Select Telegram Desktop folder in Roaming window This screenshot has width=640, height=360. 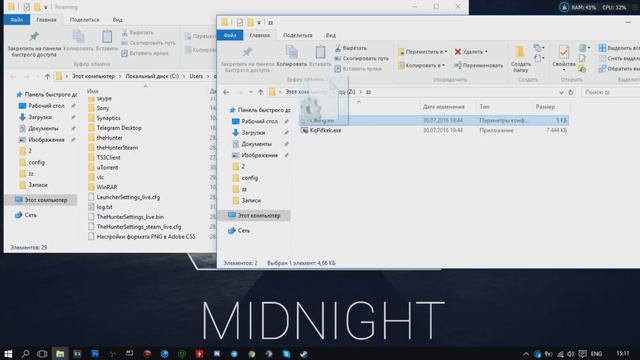[x=119, y=128]
